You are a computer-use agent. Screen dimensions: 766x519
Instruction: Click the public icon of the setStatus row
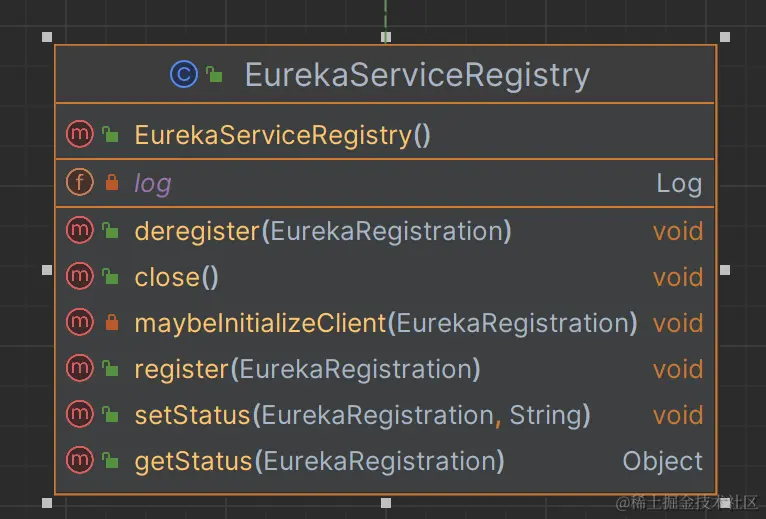coord(110,414)
